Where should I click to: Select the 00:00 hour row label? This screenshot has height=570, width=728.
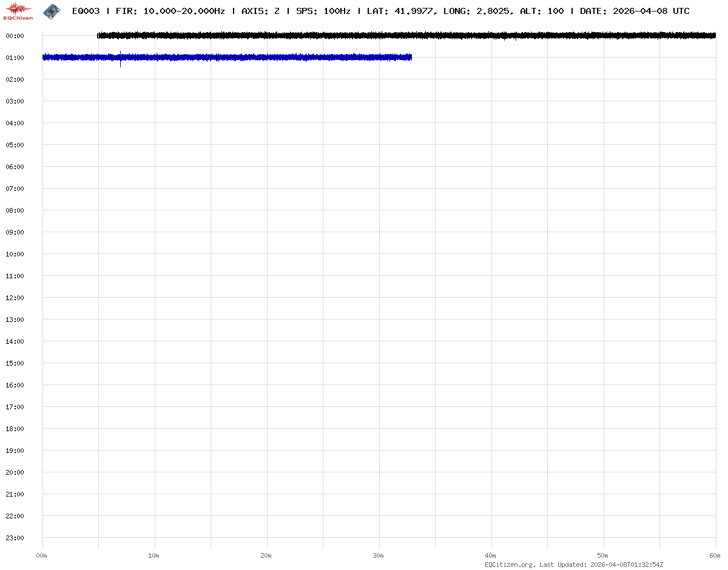tap(15, 36)
